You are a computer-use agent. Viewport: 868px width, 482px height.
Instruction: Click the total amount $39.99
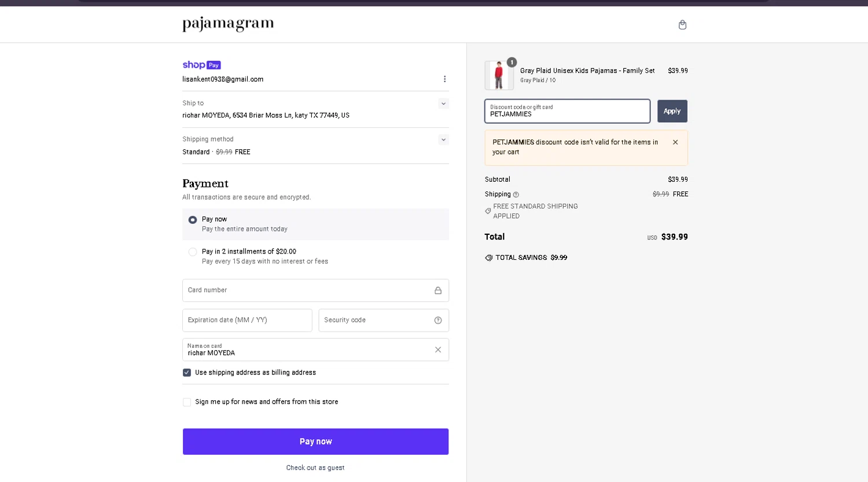coord(675,237)
